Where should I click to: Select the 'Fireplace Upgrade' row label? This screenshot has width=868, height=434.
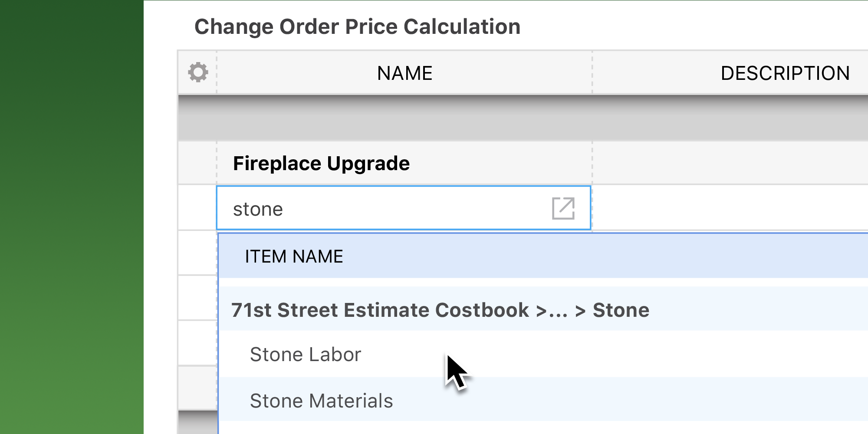click(x=321, y=163)
